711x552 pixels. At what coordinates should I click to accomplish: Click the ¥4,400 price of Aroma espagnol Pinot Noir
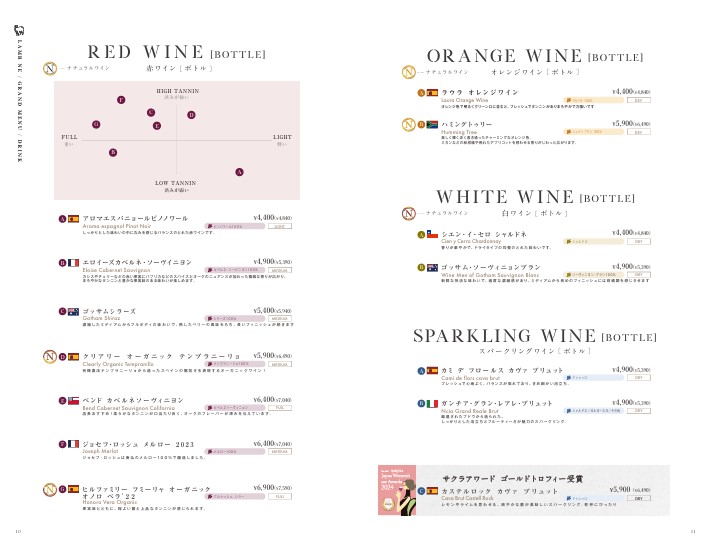coord(270,217)
